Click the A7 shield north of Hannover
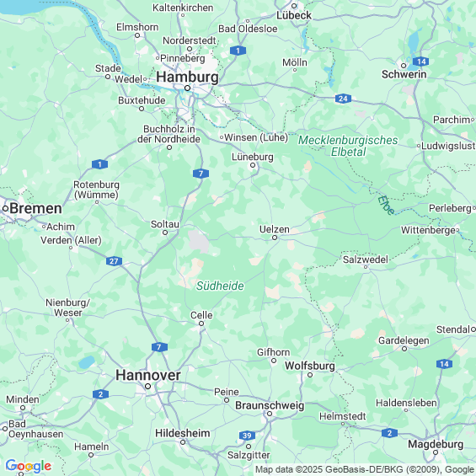 (159, 346)
